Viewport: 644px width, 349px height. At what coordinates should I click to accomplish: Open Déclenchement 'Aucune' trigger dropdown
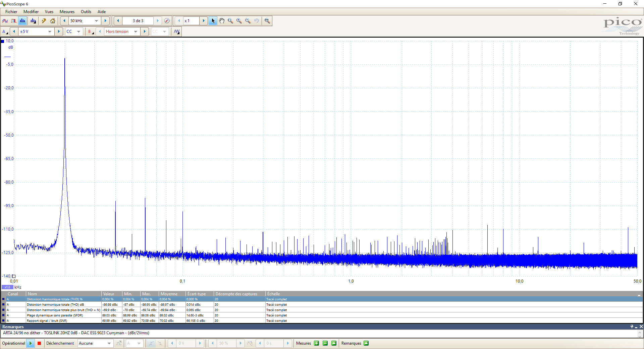(x=95, y=343)
